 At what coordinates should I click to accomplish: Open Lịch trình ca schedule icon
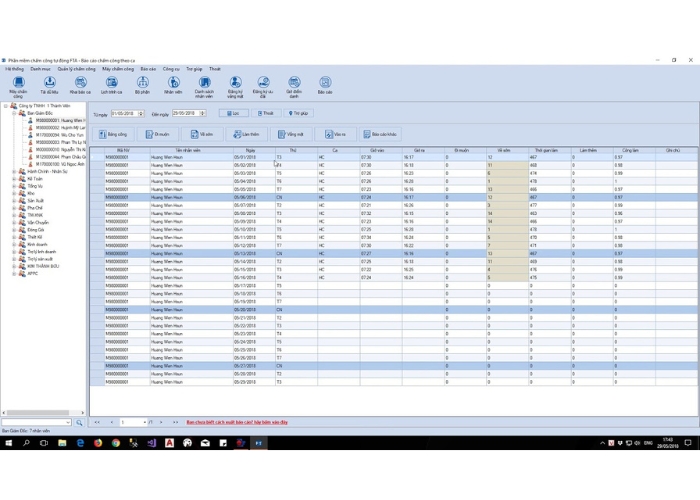[111, 84]
